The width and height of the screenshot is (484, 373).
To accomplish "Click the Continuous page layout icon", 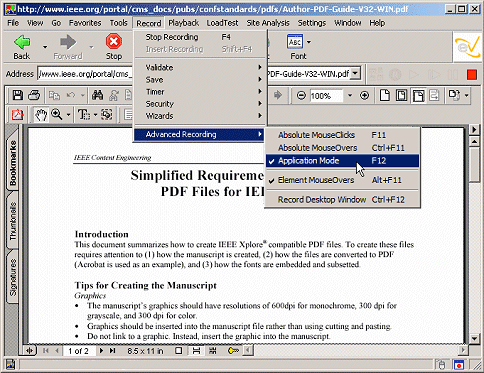I will [x=196, y=351].
